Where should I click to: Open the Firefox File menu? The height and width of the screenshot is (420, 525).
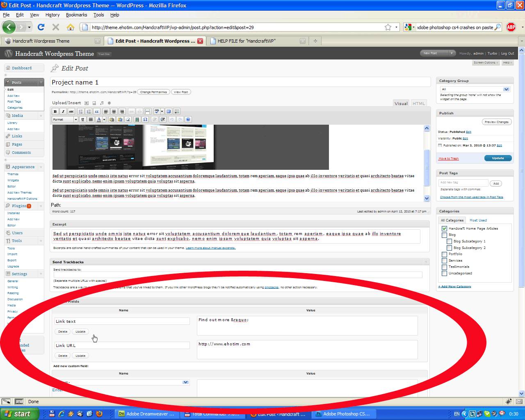click(x=6, y=15)
